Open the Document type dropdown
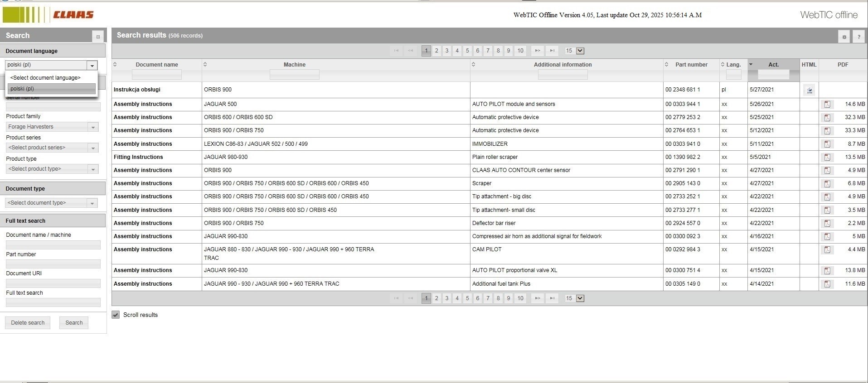This screenshot has width=868, height=383. pyautogui.click(x=92, y=203)
